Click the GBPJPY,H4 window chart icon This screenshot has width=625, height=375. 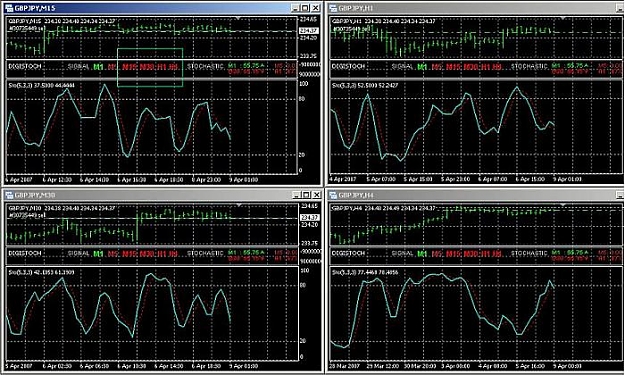pyautogui.click(x=333, y=195)
